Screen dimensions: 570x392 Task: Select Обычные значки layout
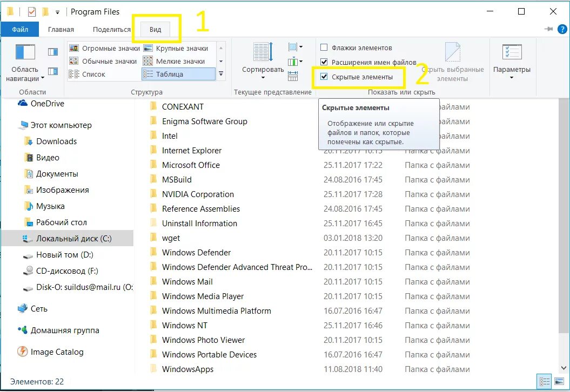point(103,61)
